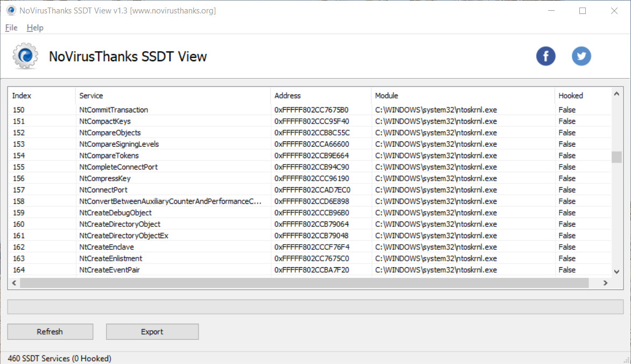This screenshot has width=631, height=364.
Task: Click the vertical scrollbar down arrow
Action: (x=616, y=272)
